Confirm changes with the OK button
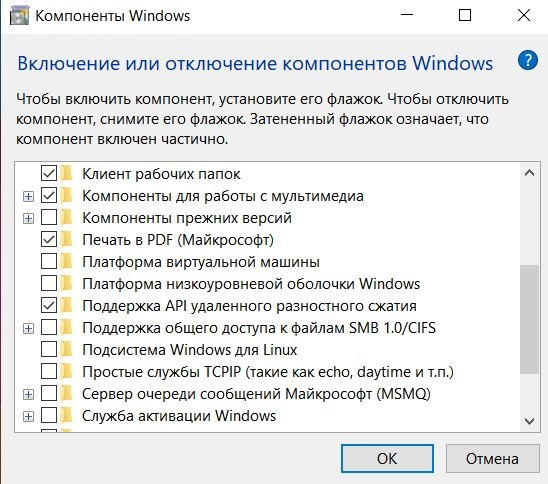 (387, 458)
